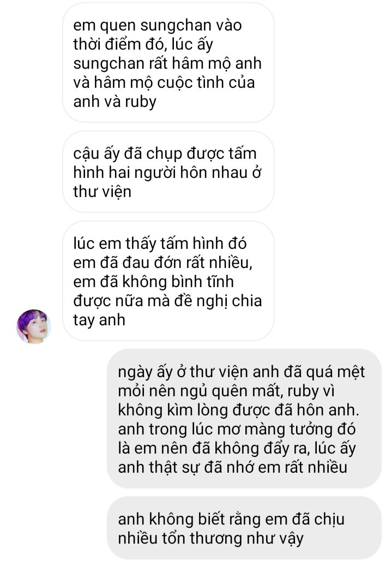The height and width of the screenshot is (565, 392).
Task: Select the reply "anh không biết rằng em"
Action: point(244,528)
